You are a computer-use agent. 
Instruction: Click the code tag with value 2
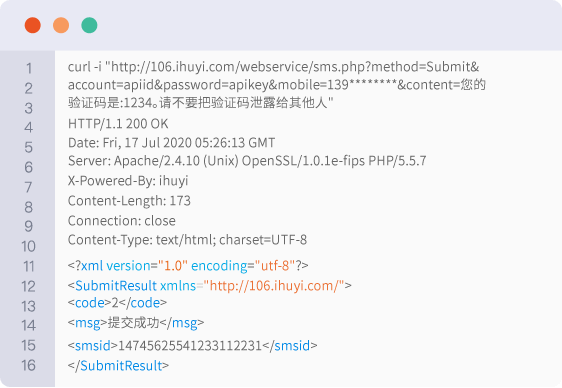point(117,303)
